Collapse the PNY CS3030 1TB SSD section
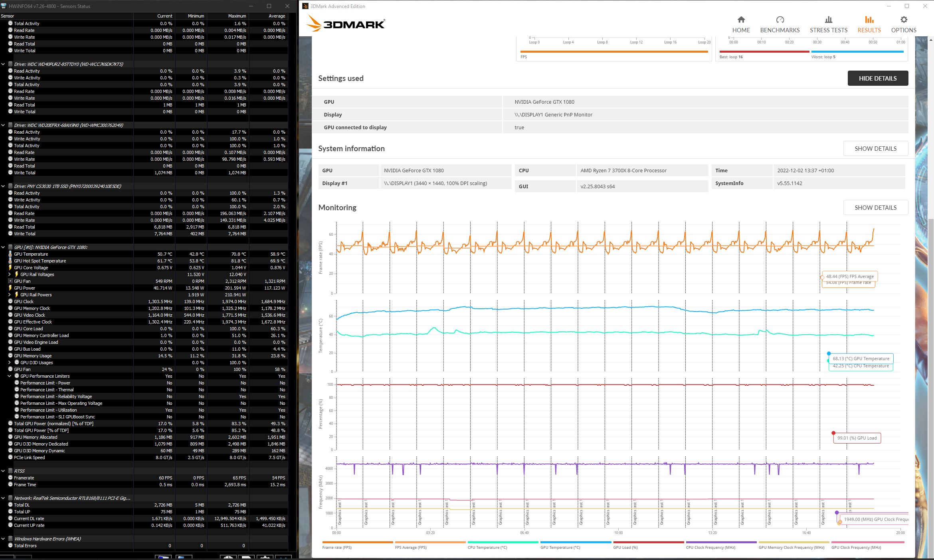 [3, 186]
